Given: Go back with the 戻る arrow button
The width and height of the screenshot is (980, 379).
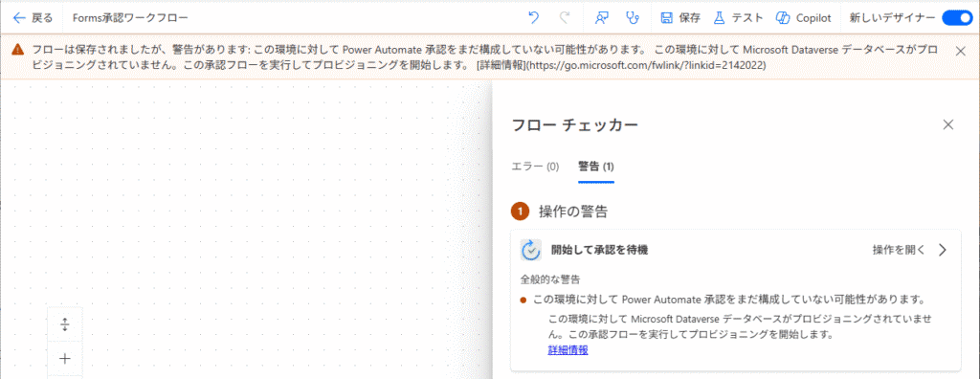Looking at the screenshot, I should coord(33,18).
